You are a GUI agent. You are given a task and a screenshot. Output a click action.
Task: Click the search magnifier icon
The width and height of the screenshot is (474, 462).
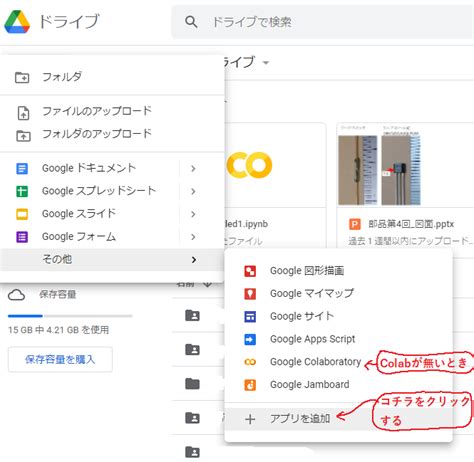191,22
